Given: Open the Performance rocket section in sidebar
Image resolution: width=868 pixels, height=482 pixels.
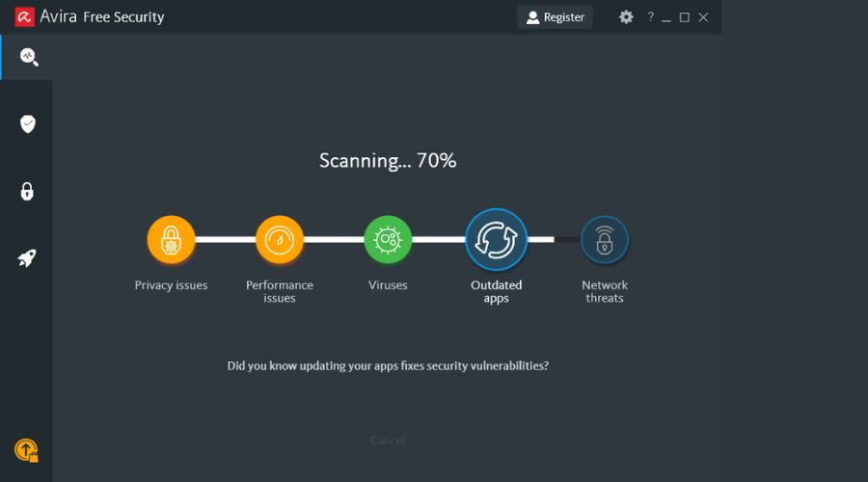Looking at the screenshot, I should tap(28, 257).
